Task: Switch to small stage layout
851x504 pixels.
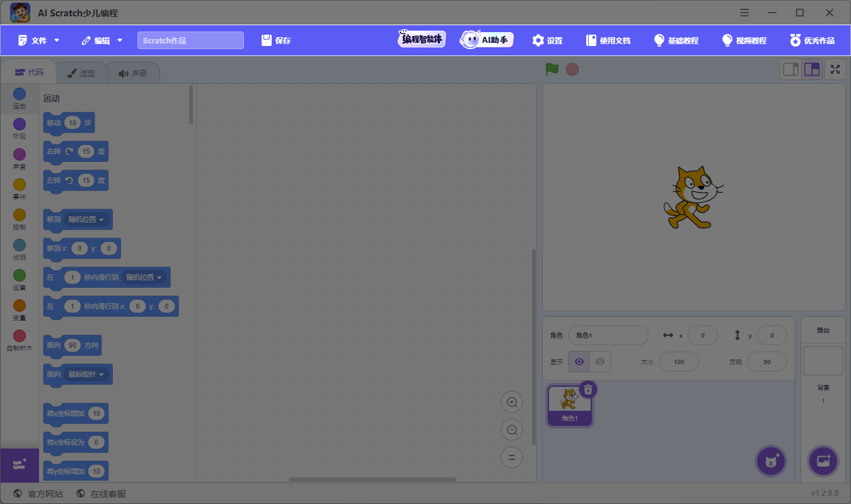Action: coord(790,69)
